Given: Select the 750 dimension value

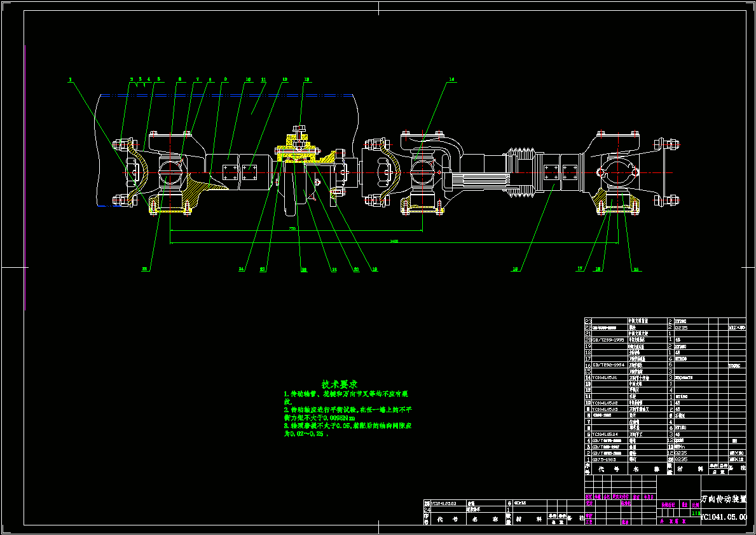Looking at the screenshot, I should [x=292, y=228].
